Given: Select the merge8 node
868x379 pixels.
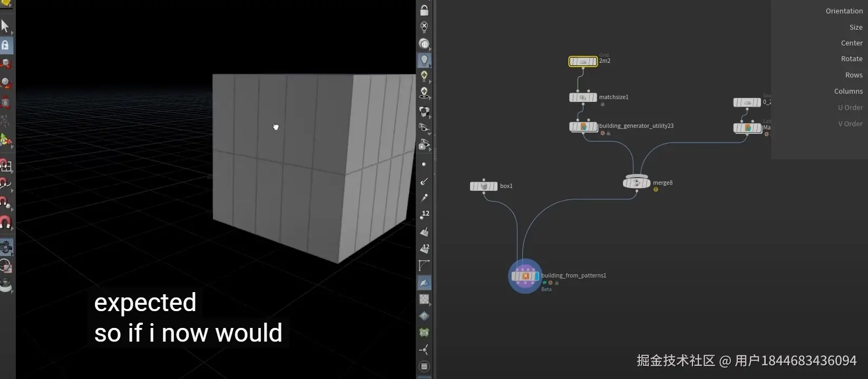Looking at the screenshot, I should click(x=637, y=183).
